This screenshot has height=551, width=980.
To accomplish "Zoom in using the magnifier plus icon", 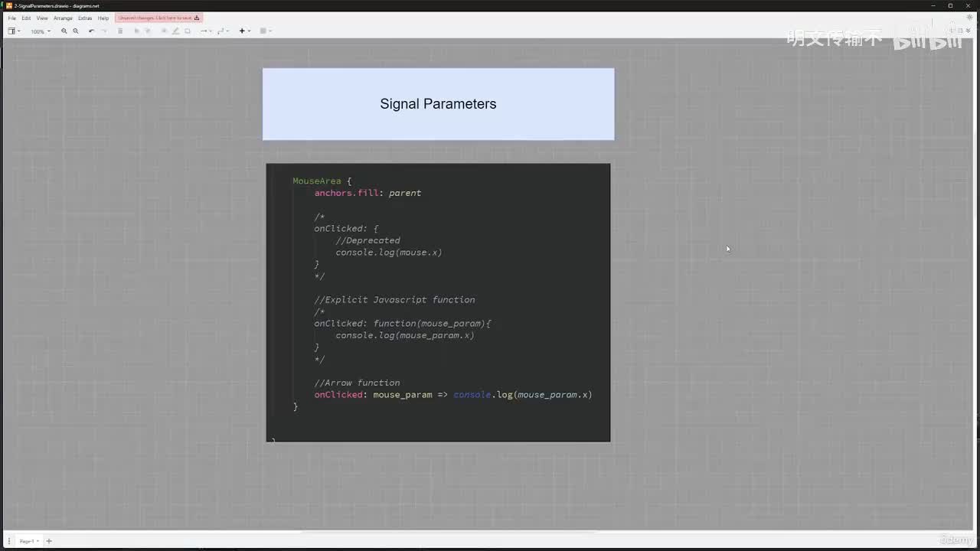I will click(x=64, y=31).
